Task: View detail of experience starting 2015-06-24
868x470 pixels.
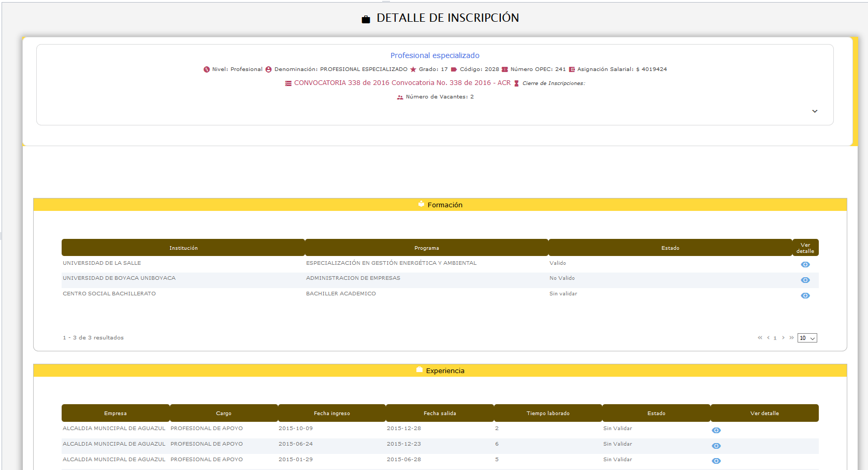Action: tap(716, 446)
